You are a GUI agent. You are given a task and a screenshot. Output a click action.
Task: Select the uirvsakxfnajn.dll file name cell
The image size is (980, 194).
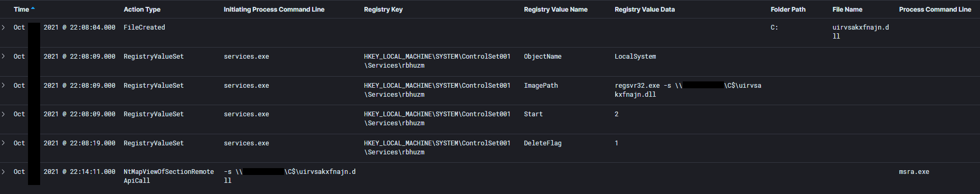coord(861,32)
